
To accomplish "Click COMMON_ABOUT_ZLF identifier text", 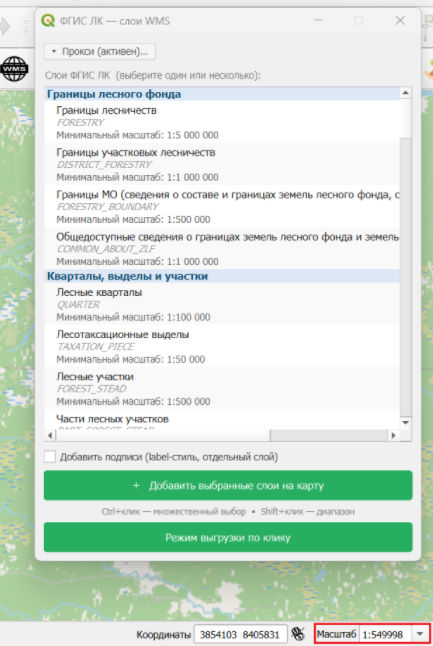I will 106,248.
